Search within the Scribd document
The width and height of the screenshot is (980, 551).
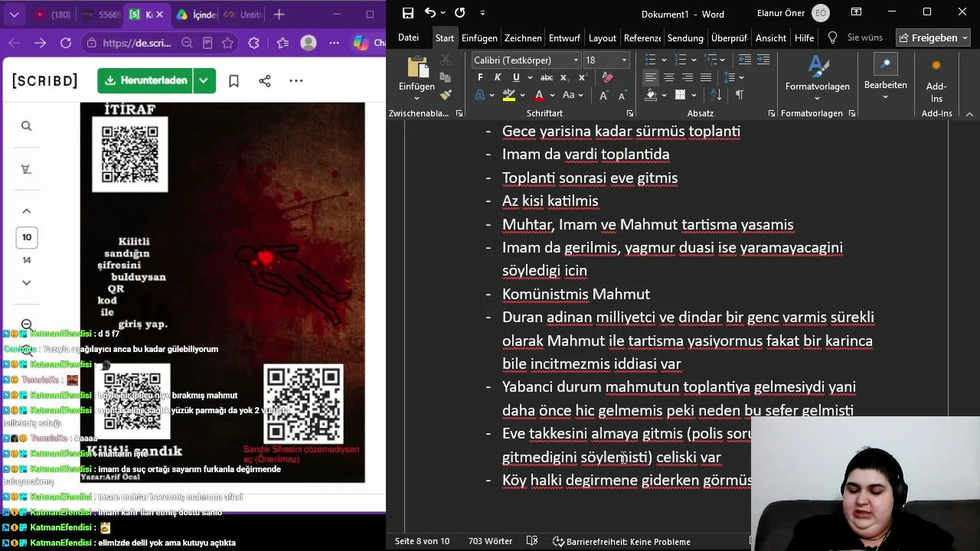pyautogui.click(x=27, y=126)
